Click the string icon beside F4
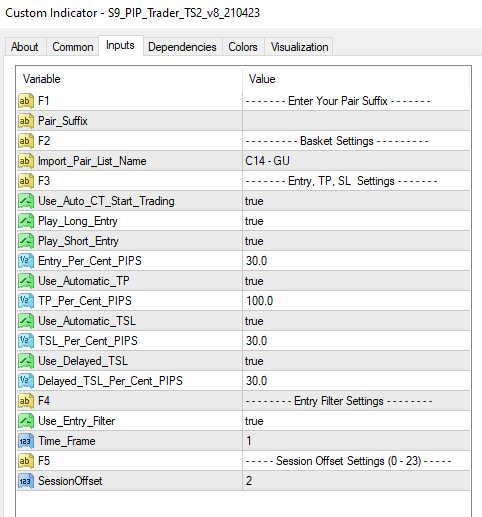This screenshot has height=517, width=482. pyautogui.click(x=26, y=401)
